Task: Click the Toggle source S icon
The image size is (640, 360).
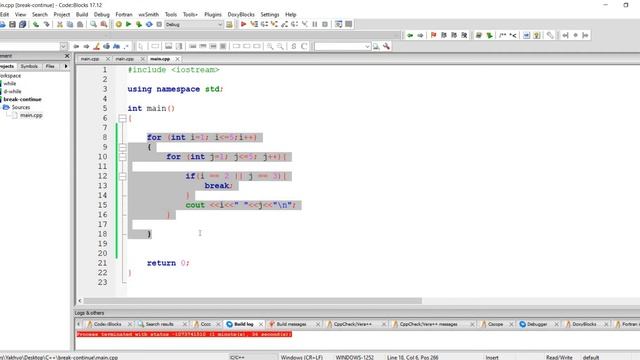Action: (293, 46)
